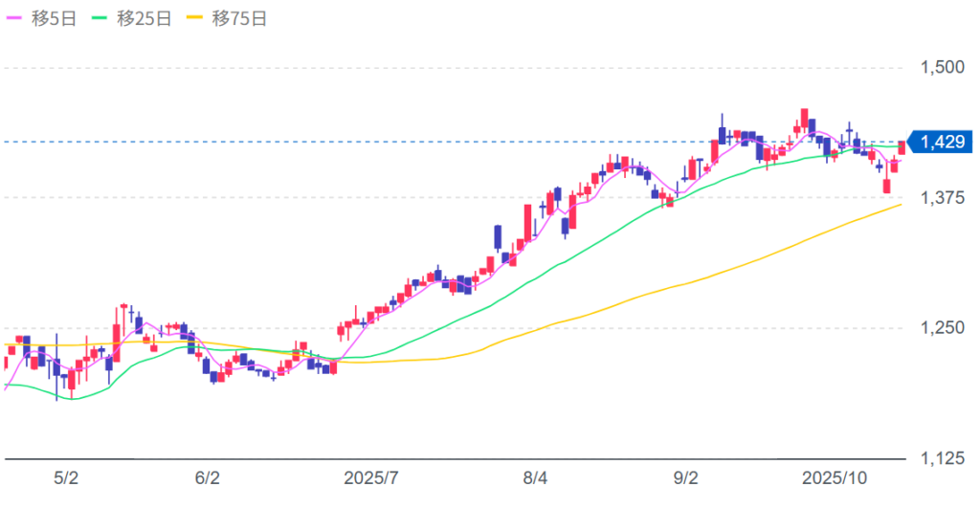This screenshot has height=509, width=980.
Task: Select the 1,375 price axis label
Action: coord(940,197)
